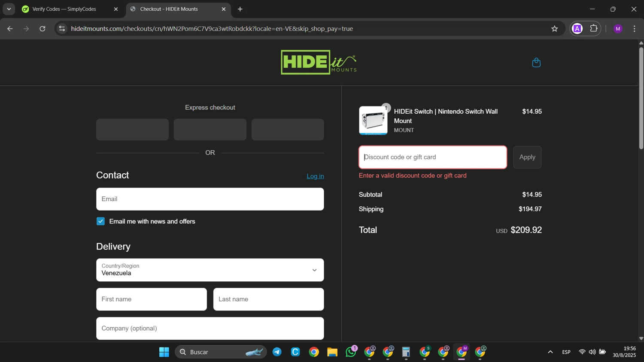Open the blue C app in the taskbar
Screen dimensions: 644x362
(296, 352)
